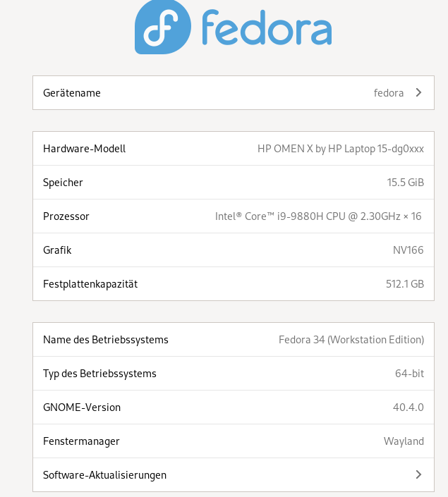Click the Grafik row label

pos(57,250)
